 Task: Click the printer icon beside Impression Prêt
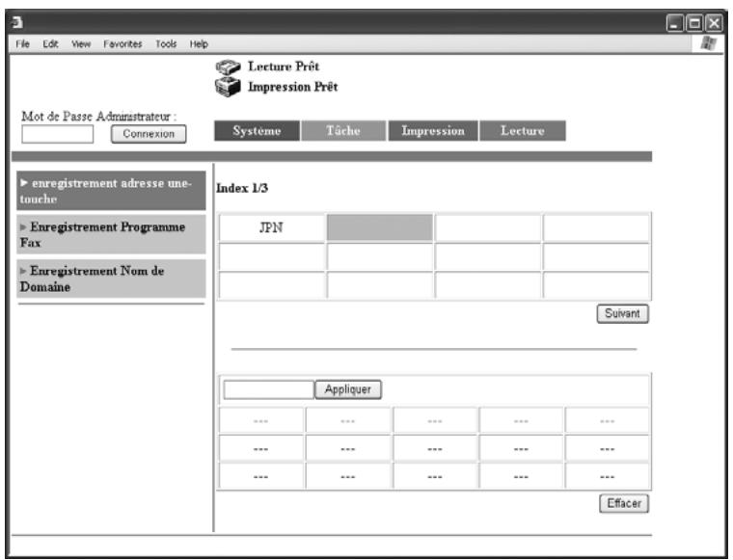click(x=229, y=87)
